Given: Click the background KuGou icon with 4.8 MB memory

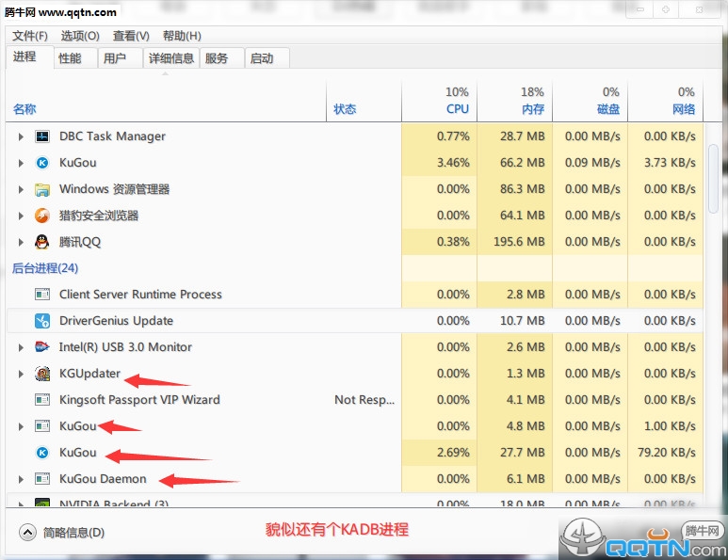Looking at the screenshot, I should point(42,426).
